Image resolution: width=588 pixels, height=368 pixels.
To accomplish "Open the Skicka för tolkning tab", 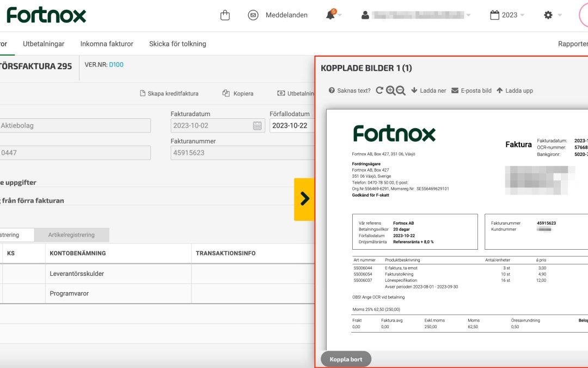I will (177, 44).
